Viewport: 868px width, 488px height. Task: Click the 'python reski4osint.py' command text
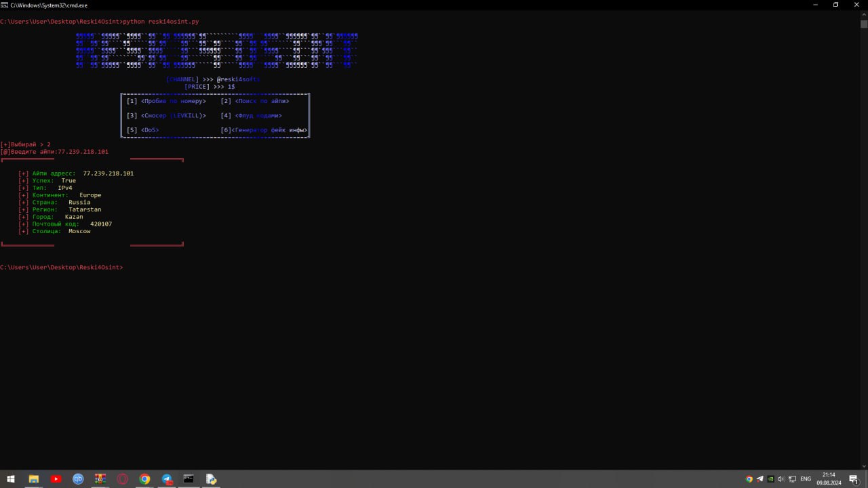(x=161, y=22)
